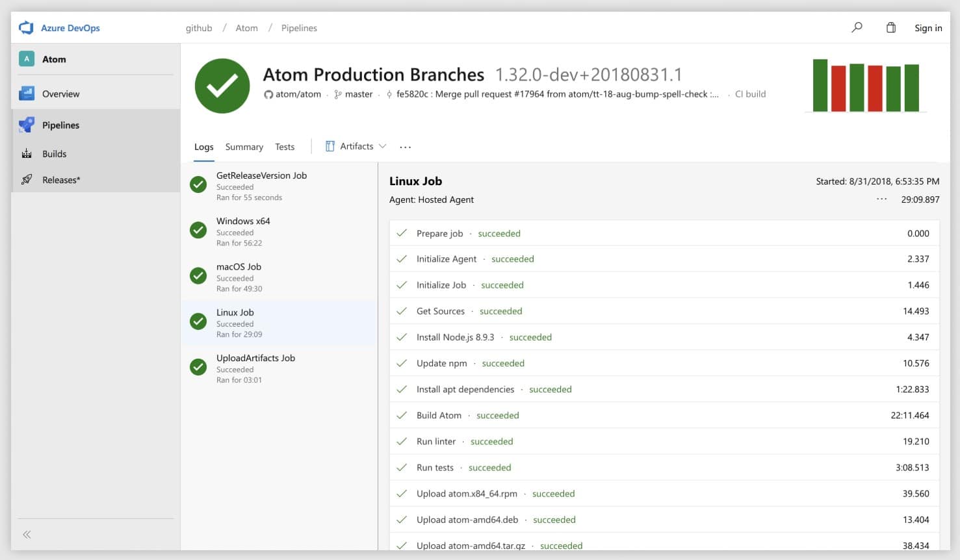Click the last green bar in build history
This screenshot has width=960, height=560.
click(x=912, y=88)
